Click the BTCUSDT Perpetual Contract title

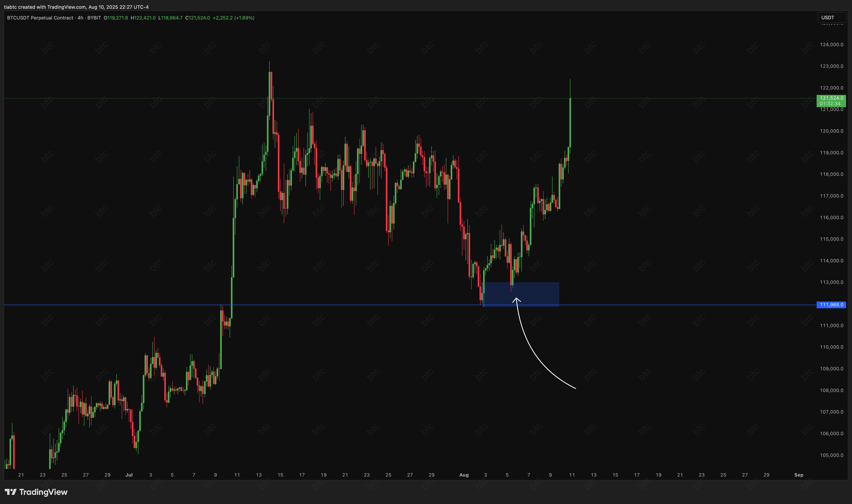click(40, 18)
